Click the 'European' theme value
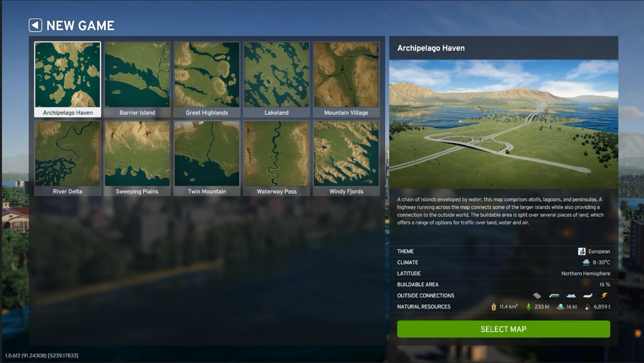The height and width of the screenshot is (363, 644). 599,251
